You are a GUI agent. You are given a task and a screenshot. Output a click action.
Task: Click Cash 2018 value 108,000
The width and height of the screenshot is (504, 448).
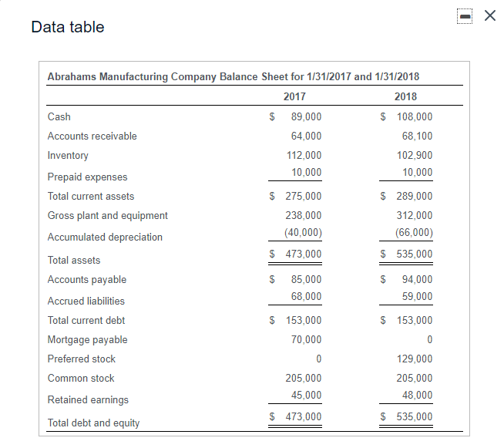[415, 116]
